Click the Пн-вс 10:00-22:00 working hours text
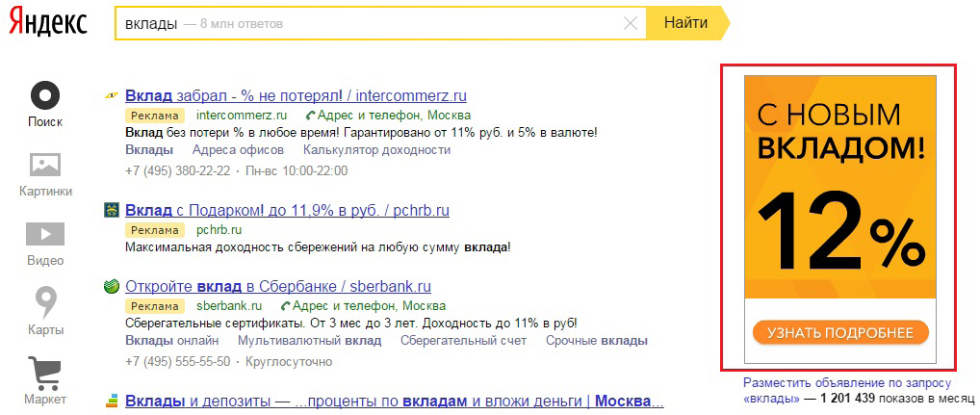The width and height of the screenshot is (980, 415). [297, 171]
